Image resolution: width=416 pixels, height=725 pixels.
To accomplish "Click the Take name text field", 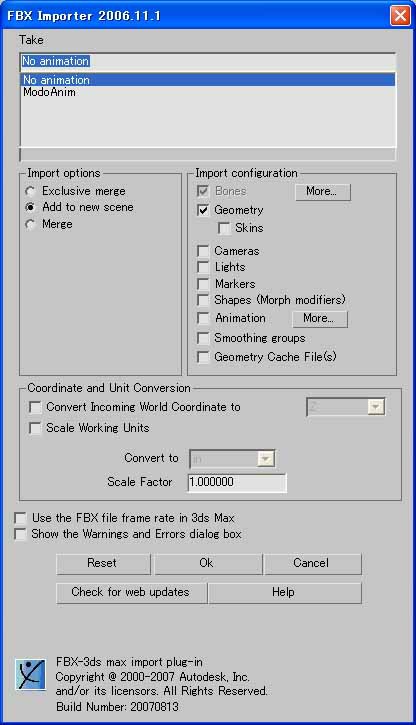I will (x=208, y=61).
